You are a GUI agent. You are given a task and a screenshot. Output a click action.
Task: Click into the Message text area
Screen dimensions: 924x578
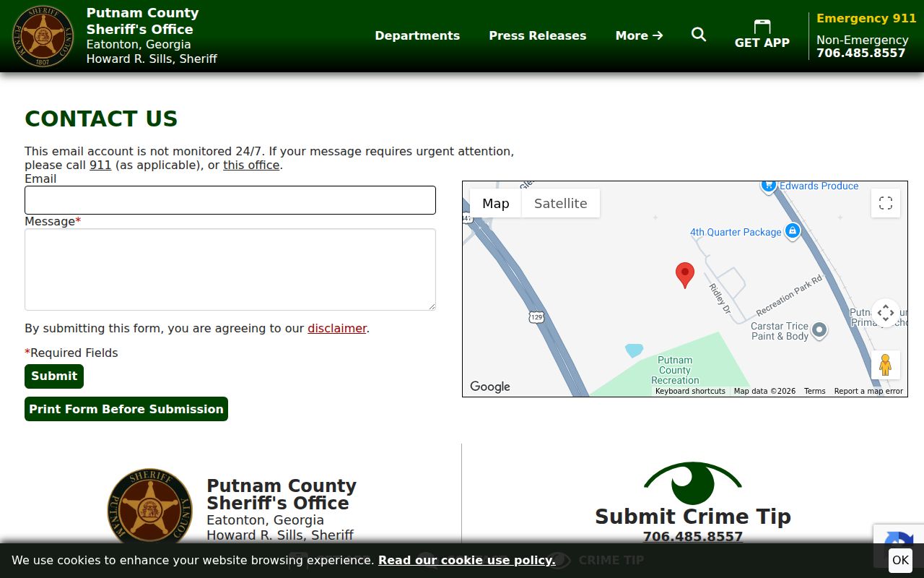click(x=230, y=269)
